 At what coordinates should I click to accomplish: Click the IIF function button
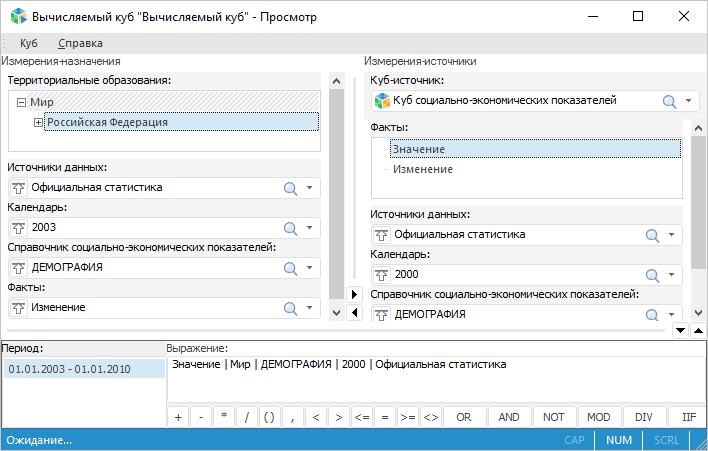pyautogui.click(x=689, y=417)
